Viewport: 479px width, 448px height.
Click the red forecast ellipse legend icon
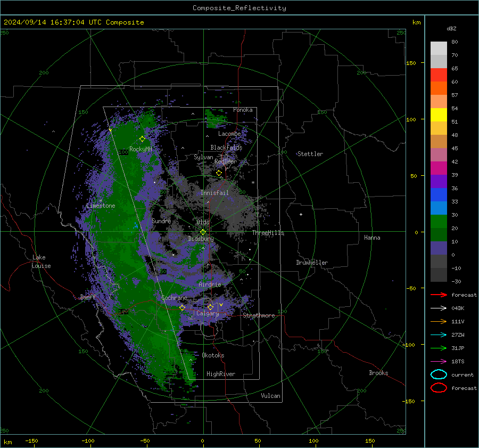coord(439,388)
